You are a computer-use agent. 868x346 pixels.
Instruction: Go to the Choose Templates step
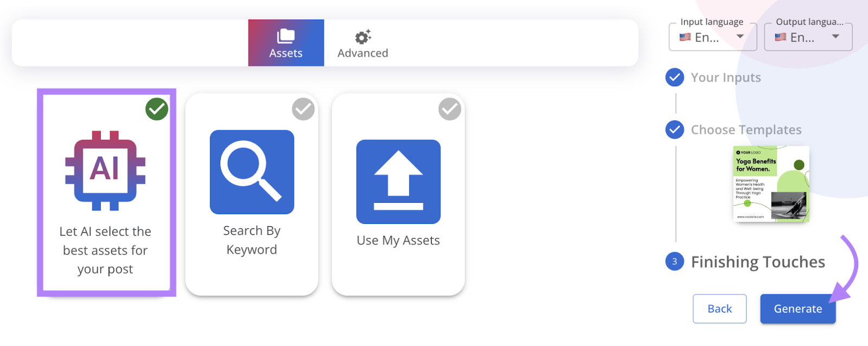point(746,130)
